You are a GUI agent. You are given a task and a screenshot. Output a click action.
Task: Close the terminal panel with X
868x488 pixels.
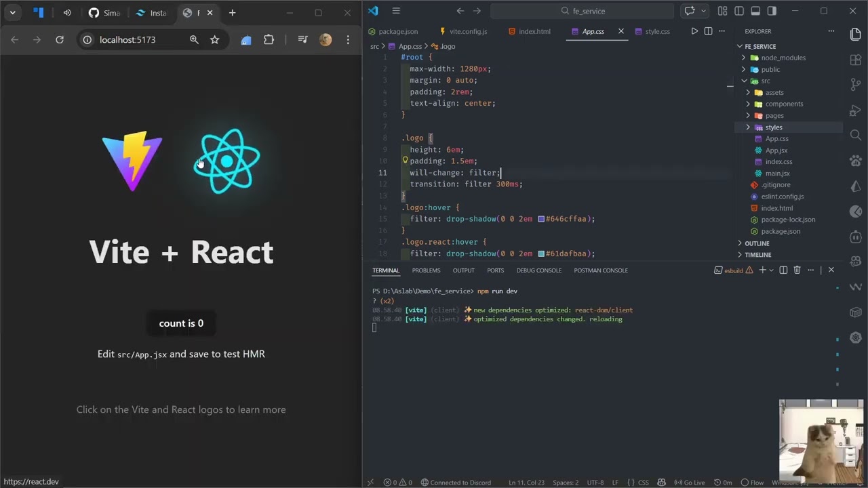pos(831,270)
